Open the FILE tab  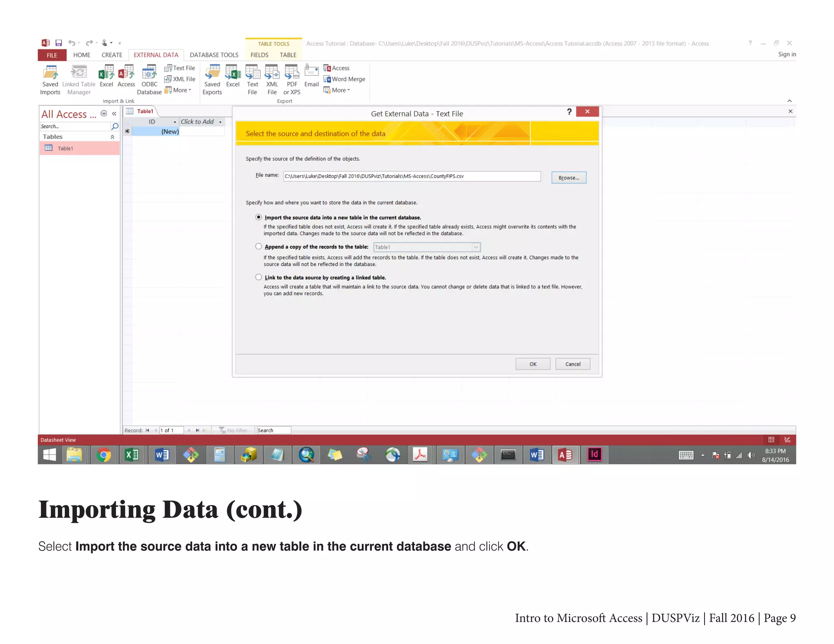click(x=52, y=55)
